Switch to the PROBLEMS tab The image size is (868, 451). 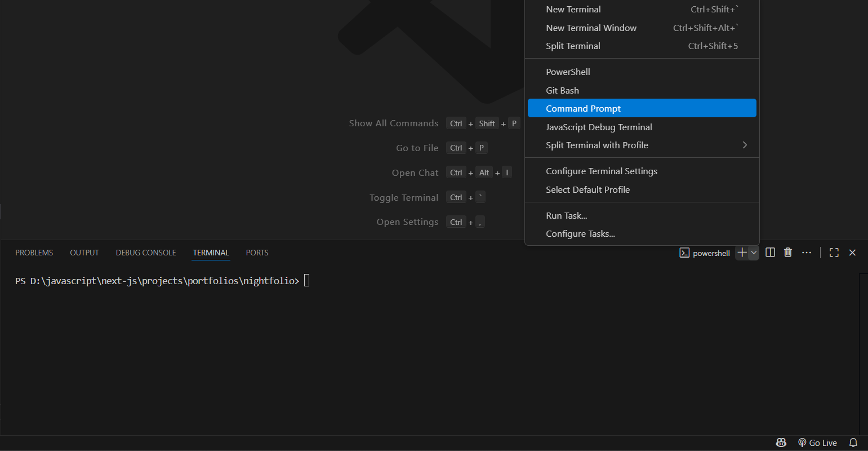pos(34,253)
